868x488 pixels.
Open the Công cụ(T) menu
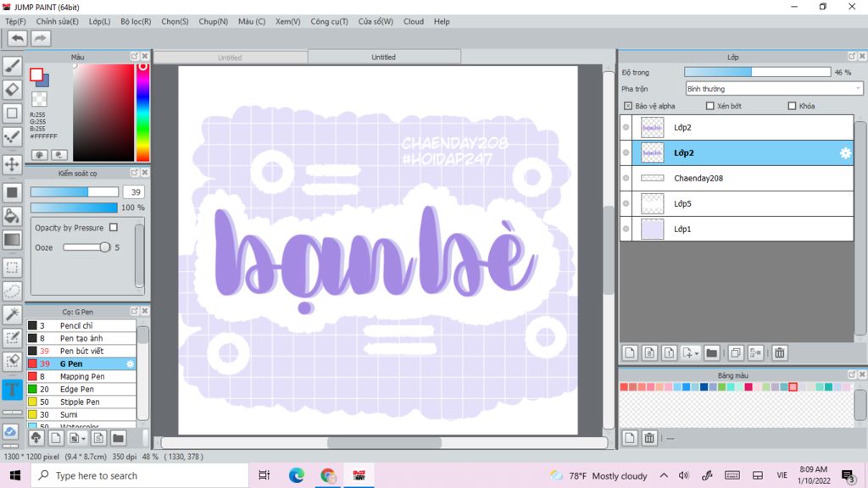pyautogui.click(x=330, y=21)
